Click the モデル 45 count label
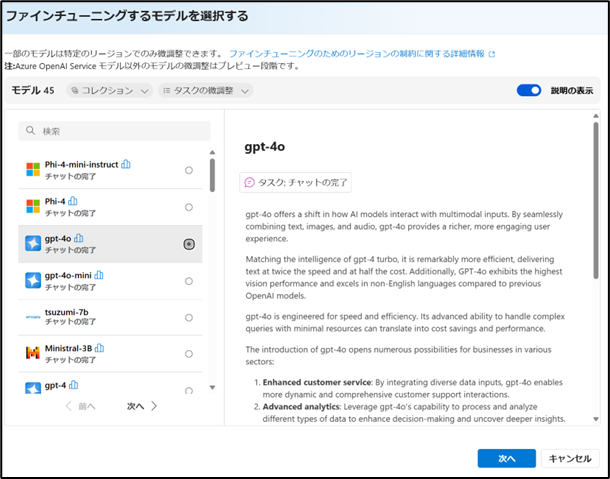 point(33,91)
